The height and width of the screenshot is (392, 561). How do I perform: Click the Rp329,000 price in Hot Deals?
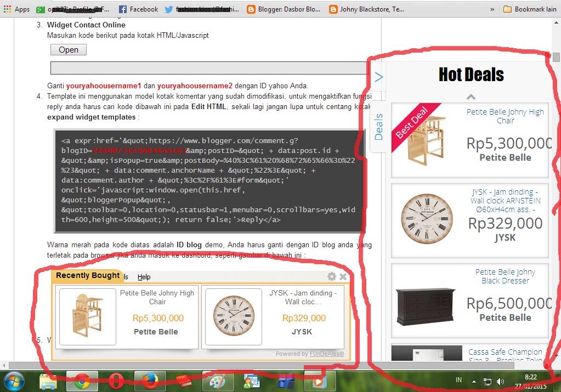pos(505,223)
